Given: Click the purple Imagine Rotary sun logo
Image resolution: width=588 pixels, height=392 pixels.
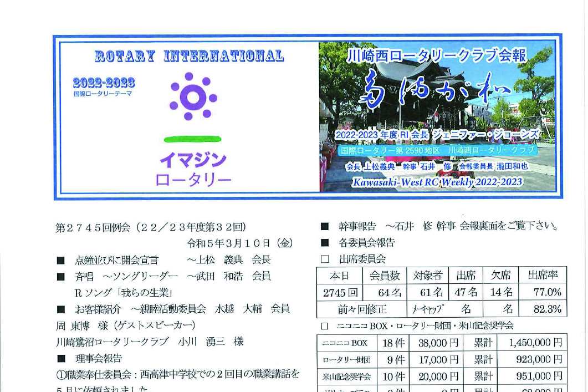Looking at the screenshot, I should 193,96.
